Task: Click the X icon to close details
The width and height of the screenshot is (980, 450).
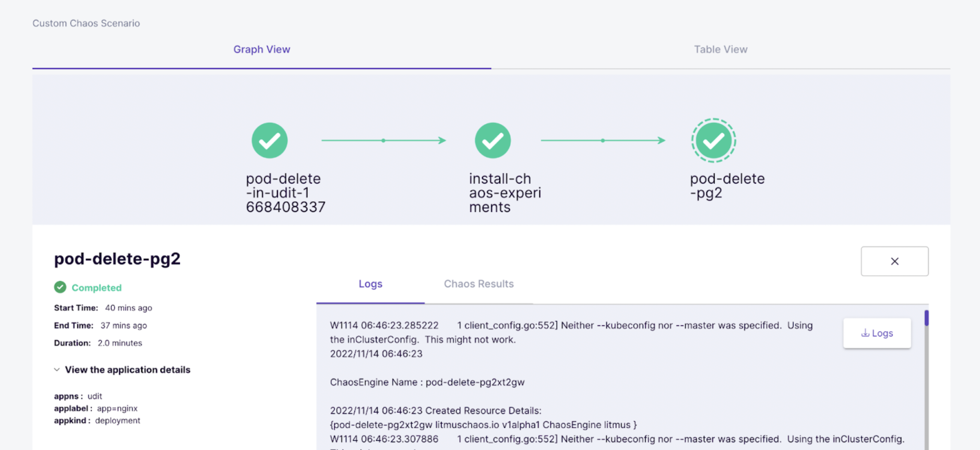Action: point(894,261)
